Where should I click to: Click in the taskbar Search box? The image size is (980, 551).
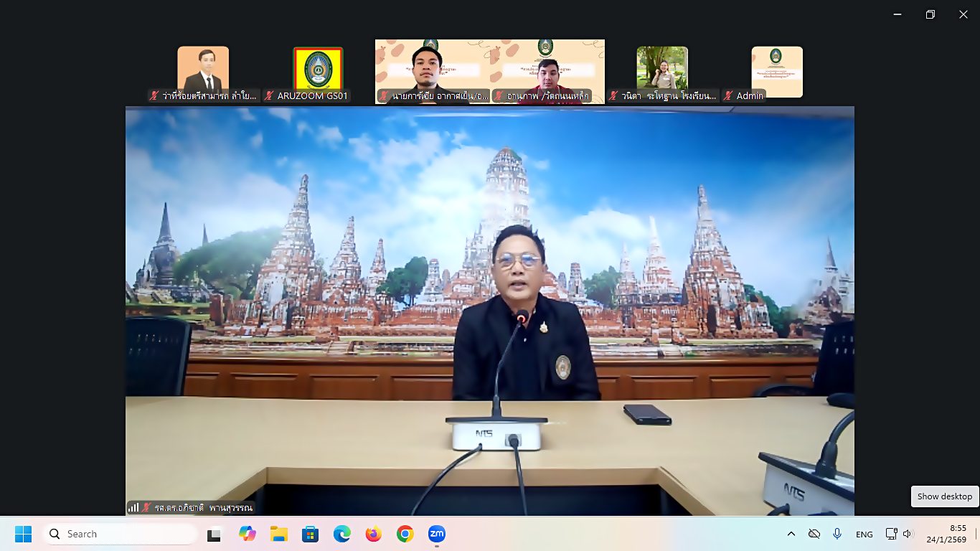point(121,534)
